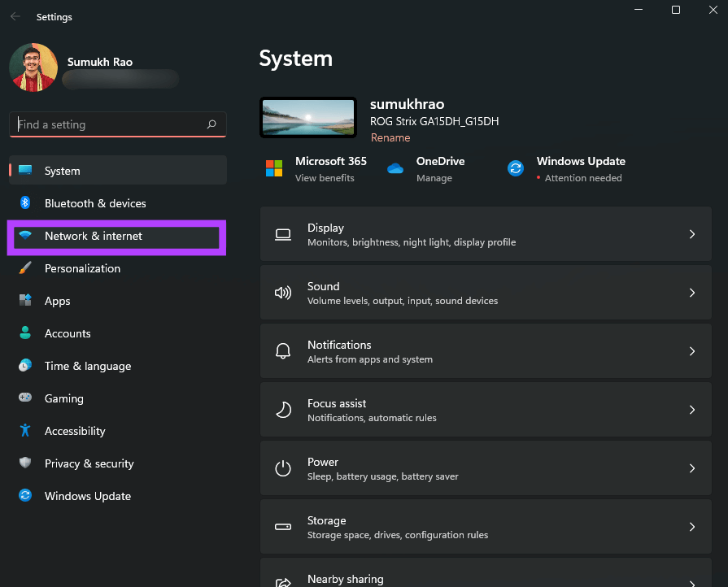This screenshot has height=587, width=728.
Task: Click the Bluetooth icon in sidebar
Action: (25, 202)
